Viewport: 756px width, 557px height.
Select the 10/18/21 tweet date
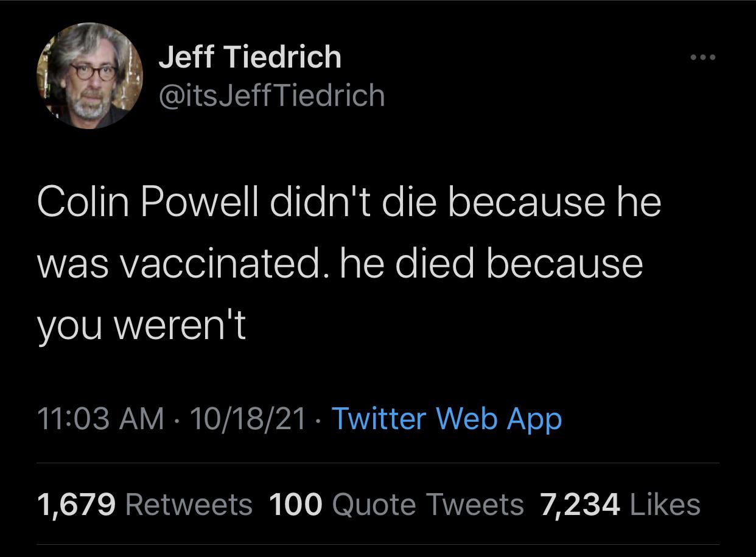[x=248, y=419]
